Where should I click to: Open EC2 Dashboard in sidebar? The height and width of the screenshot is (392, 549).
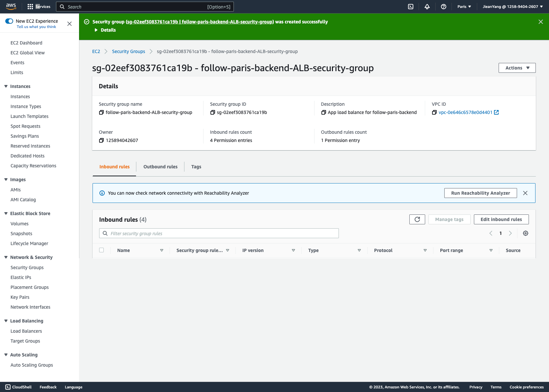click(26, 43)
